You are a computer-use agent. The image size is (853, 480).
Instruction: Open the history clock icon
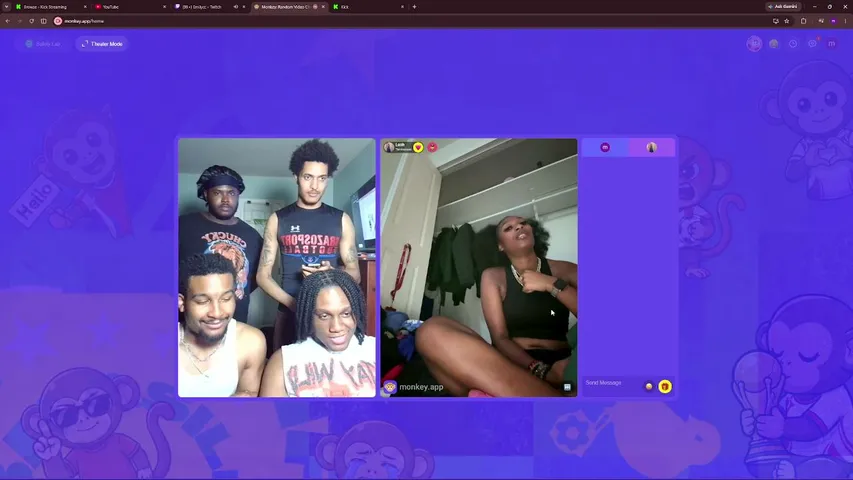coord(793,44)
